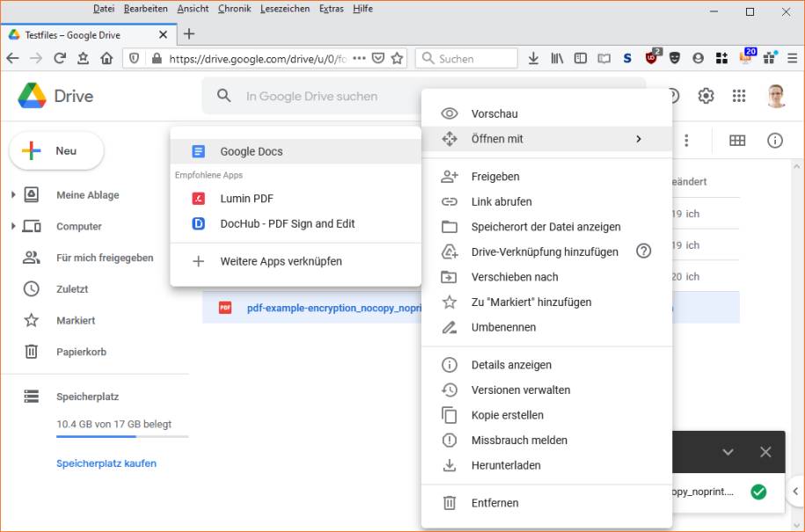The width and height of the screenshot is (805, 532).
Task: Open the Firefox downloads arrow
Action: (533, 59)
